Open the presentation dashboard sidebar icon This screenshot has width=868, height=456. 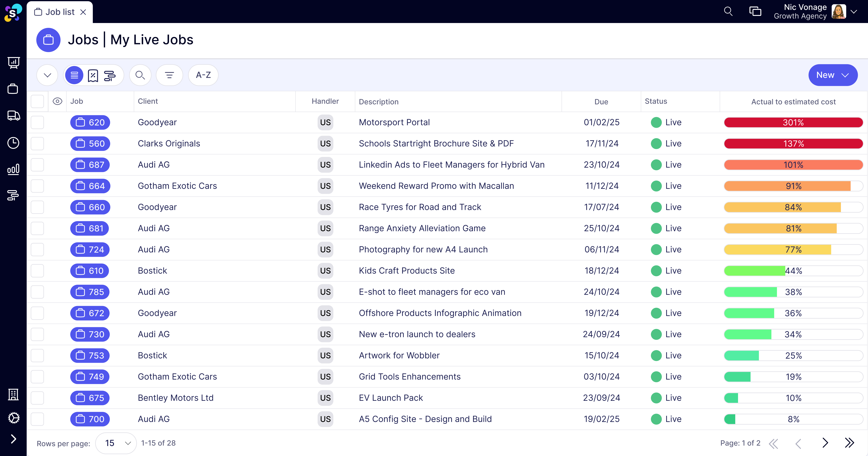(x=13, y=63)
